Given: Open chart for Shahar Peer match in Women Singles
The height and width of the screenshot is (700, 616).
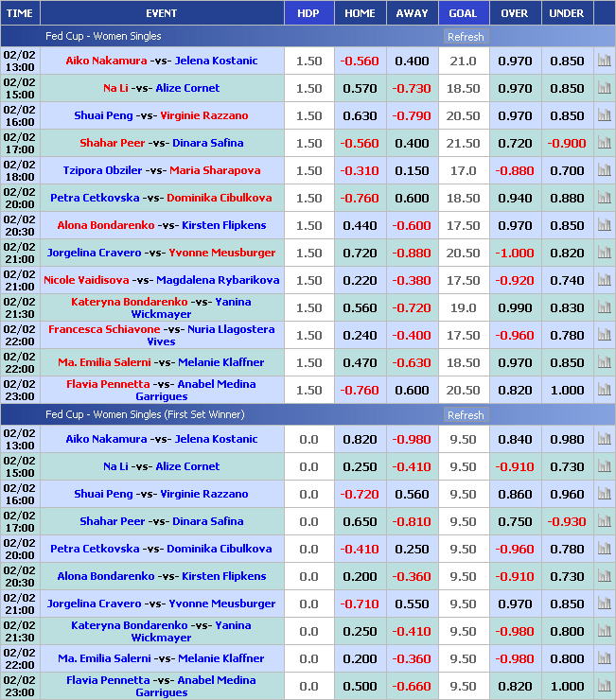Looking at the screenshot, I should (604, 143).
